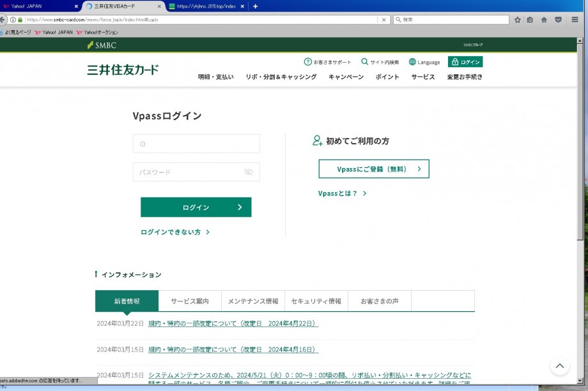Click the インフォメーション section heading
The height and width of the screenshot is (391, 588).
coord(131,275)
